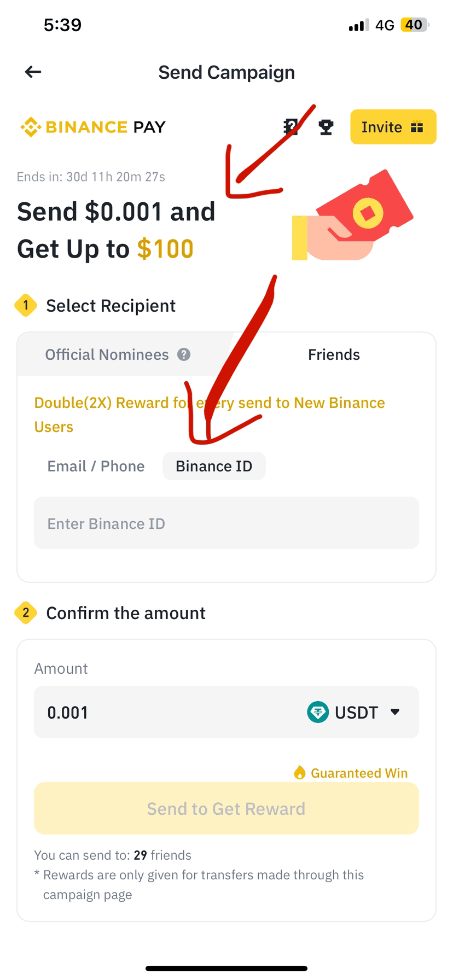
Task: Tap the back arrow icon
Action: pos(33,72)
